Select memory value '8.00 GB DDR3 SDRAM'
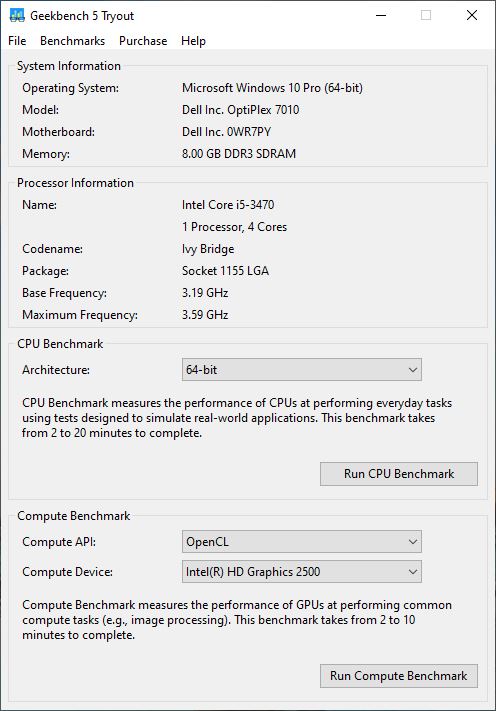496x711 pixels. point(238,154)
